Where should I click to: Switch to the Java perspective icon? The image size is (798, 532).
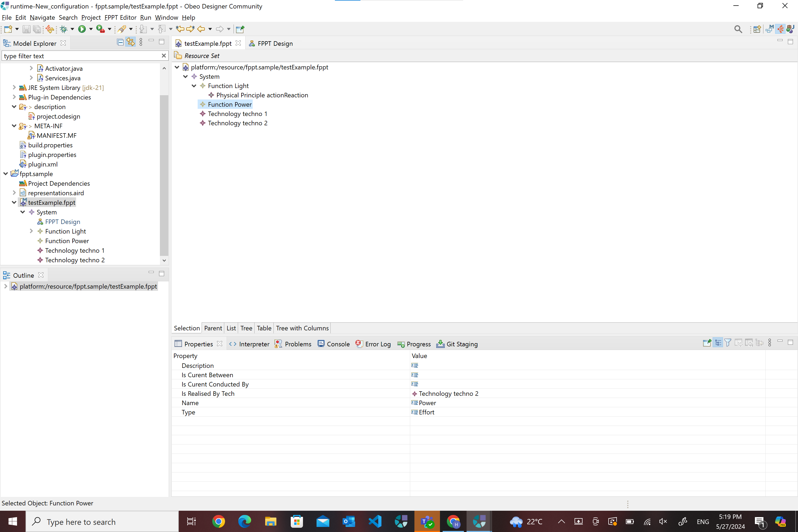click(x=790, y=29)
